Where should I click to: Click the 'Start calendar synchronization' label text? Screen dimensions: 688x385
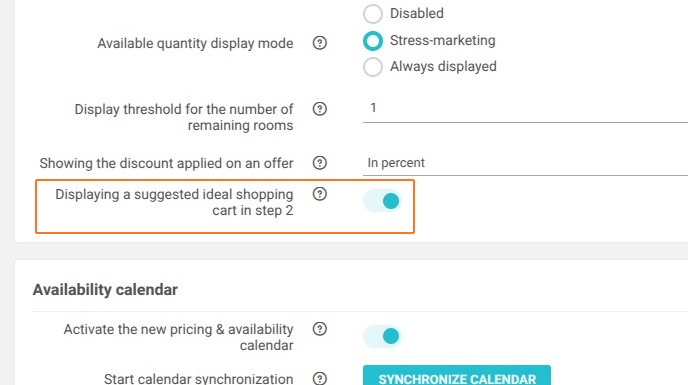click(x=198, y=378)
